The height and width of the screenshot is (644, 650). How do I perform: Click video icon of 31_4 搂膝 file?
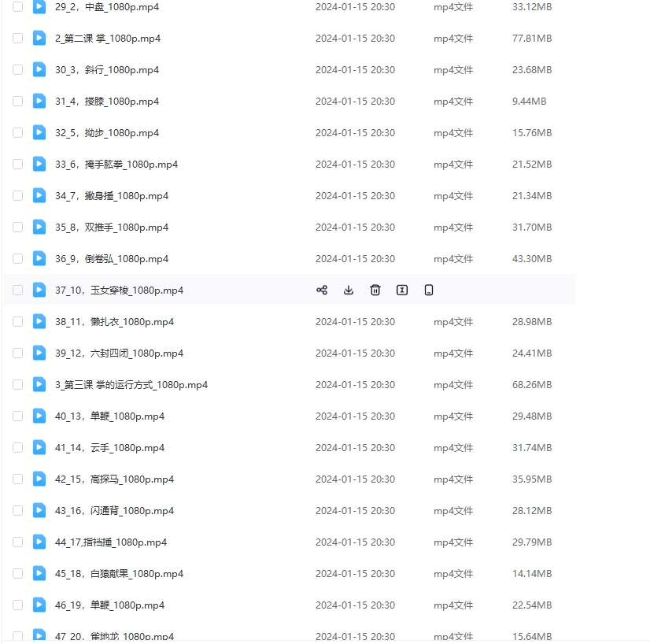39,101
